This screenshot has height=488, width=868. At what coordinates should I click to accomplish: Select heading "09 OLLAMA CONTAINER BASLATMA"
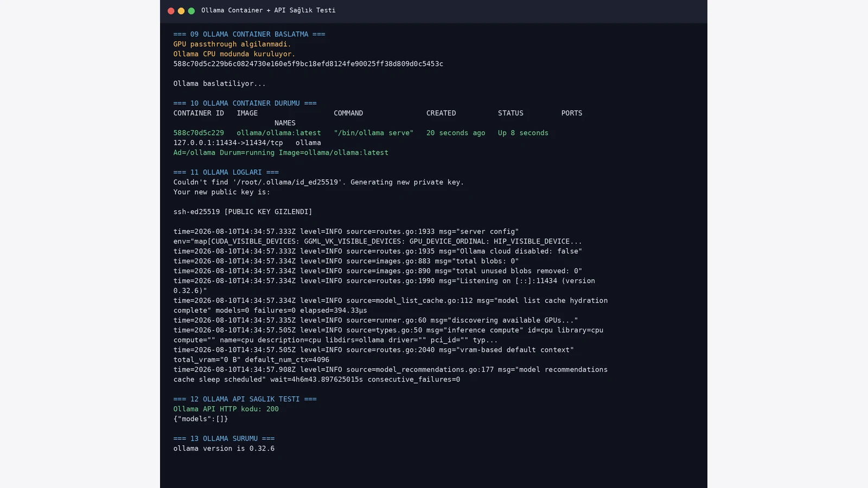click(249, 34)
